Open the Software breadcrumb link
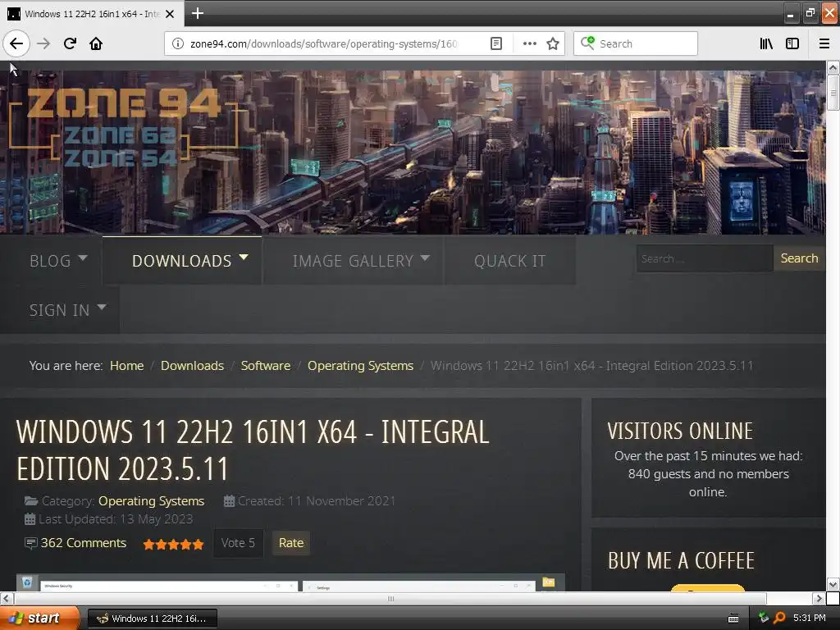This screenshot has height=630, width=840. click(266, 365)
